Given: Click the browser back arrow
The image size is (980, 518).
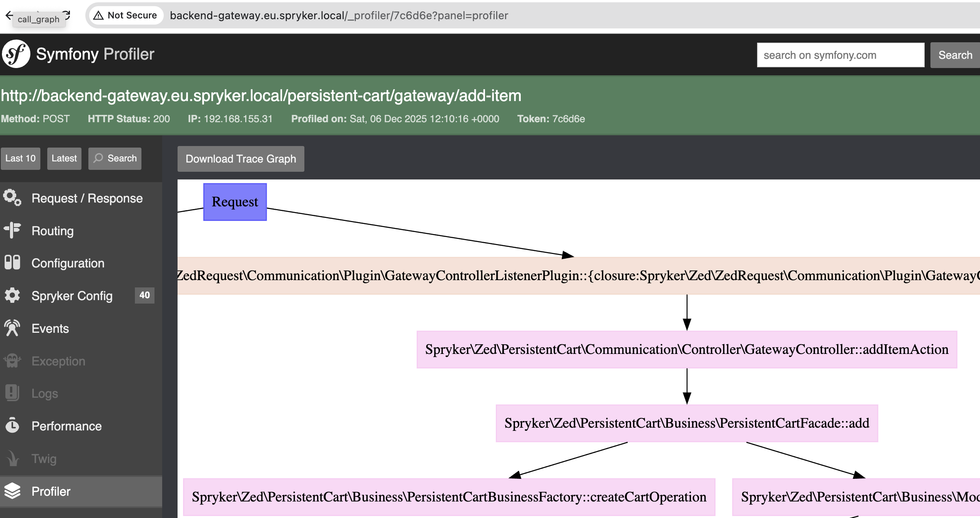Looking at the screenshot, I should tap(8, 15).
